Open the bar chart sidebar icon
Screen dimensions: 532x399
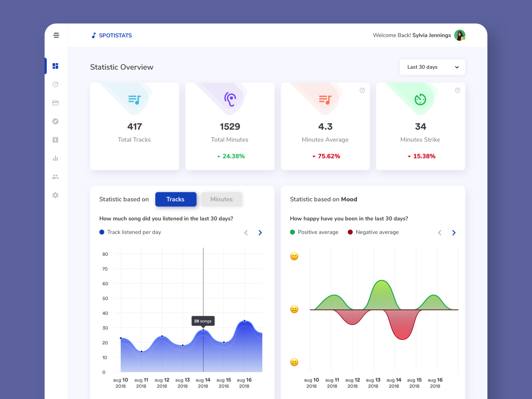point(56,158)
